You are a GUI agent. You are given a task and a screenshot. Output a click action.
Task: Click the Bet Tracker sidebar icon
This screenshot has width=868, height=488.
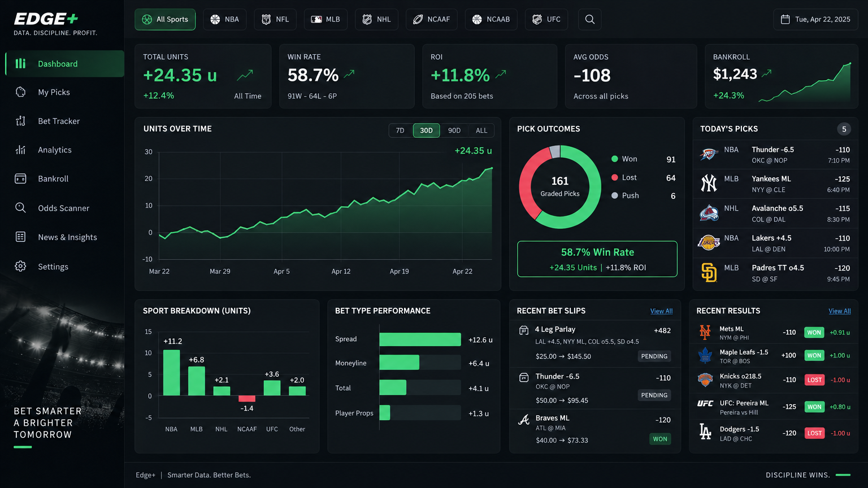click(20, 121)
